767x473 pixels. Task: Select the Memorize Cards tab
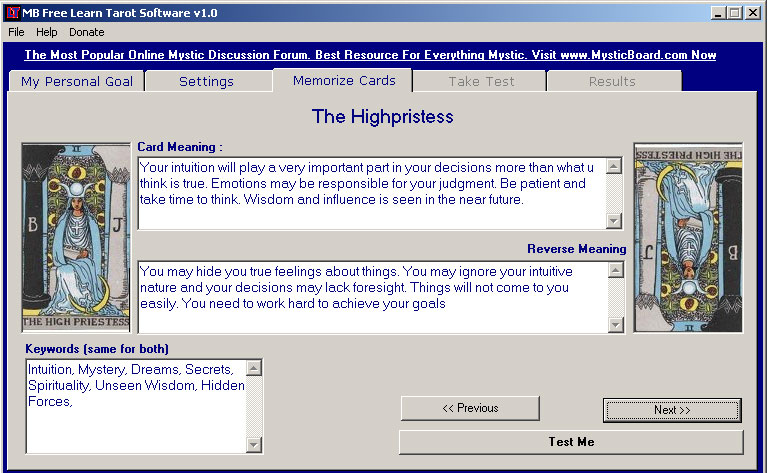click(x=344, y=80)
